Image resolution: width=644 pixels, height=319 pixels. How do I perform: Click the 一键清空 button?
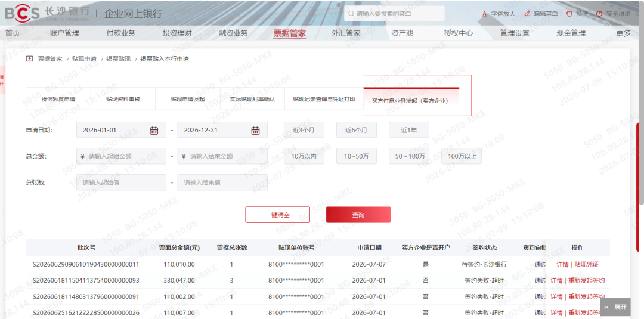tap(278, 215)
